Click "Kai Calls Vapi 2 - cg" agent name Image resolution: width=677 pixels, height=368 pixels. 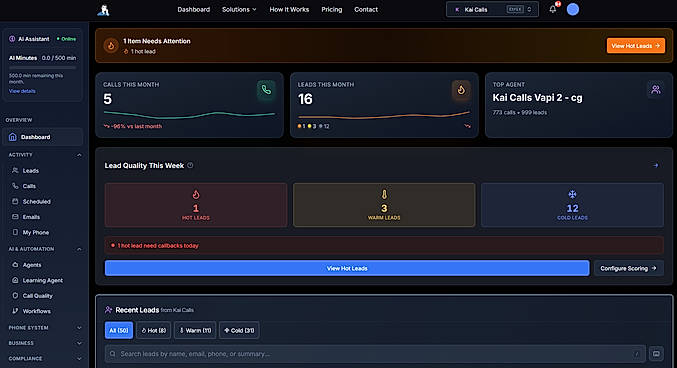(538, 98)
